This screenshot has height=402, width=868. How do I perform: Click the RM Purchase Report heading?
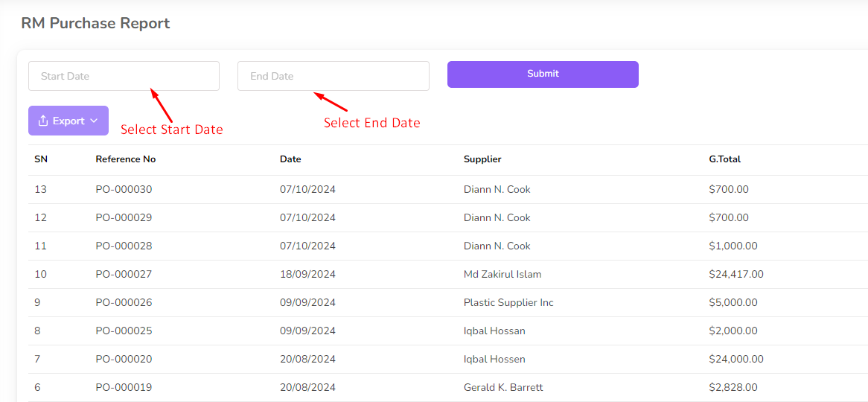[95, 23]
